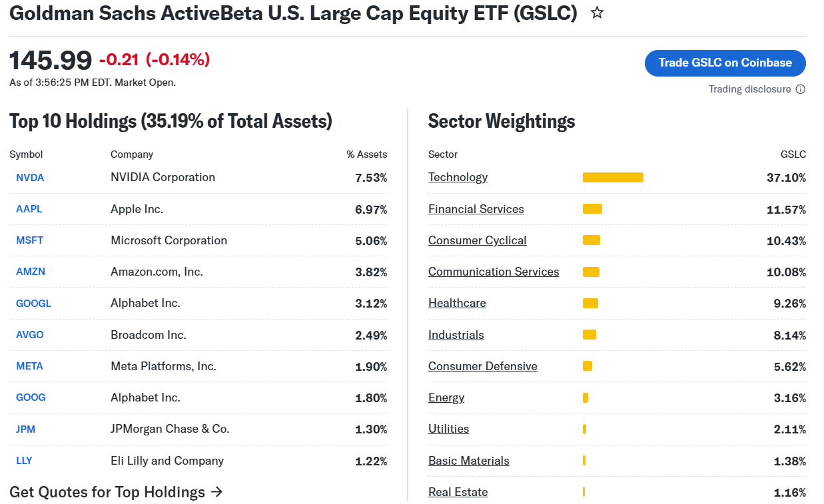Open Financial Services sector page
824x504 pixels.
(476, 209)
